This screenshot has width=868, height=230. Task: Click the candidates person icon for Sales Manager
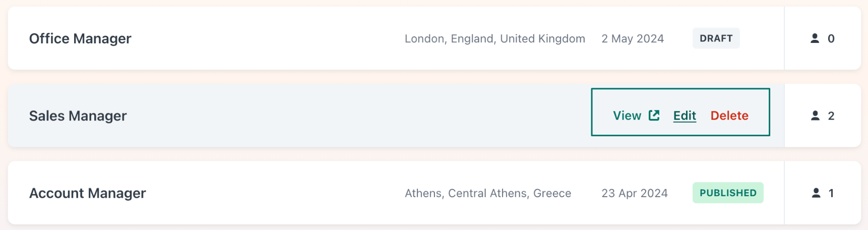coord(815,116)
